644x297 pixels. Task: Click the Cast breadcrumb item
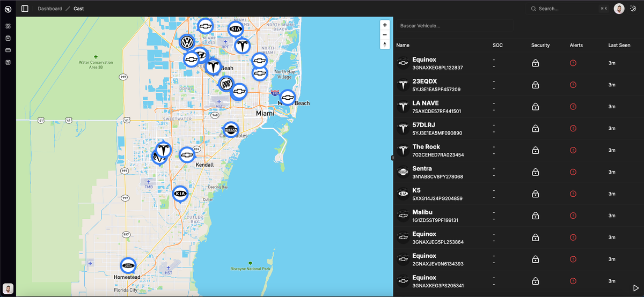pyautogui.click(x=78, y=9)
